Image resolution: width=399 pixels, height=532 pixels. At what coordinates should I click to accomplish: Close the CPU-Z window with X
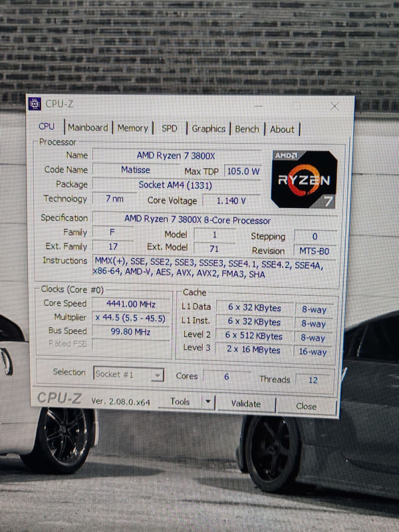[x=334, y=106]
